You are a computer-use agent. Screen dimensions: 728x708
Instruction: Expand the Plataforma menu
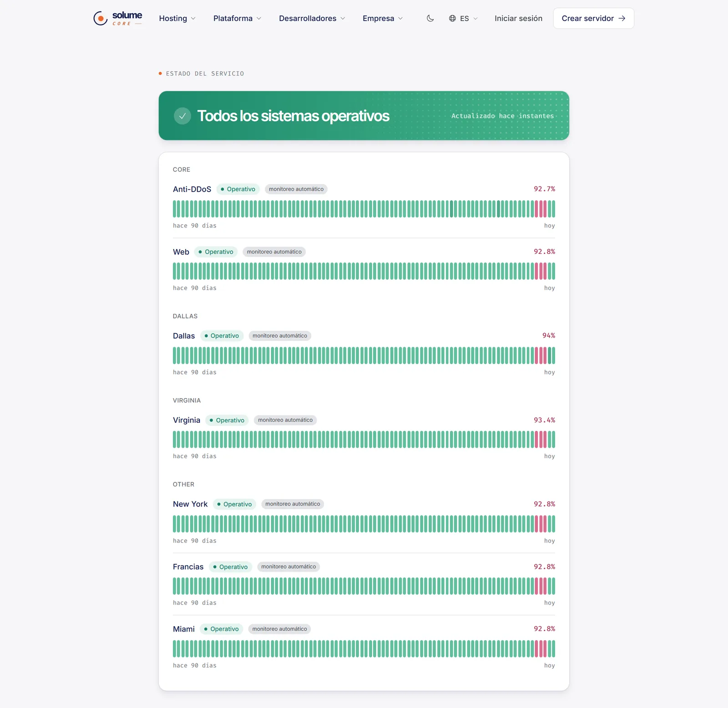tap(237, 18)
